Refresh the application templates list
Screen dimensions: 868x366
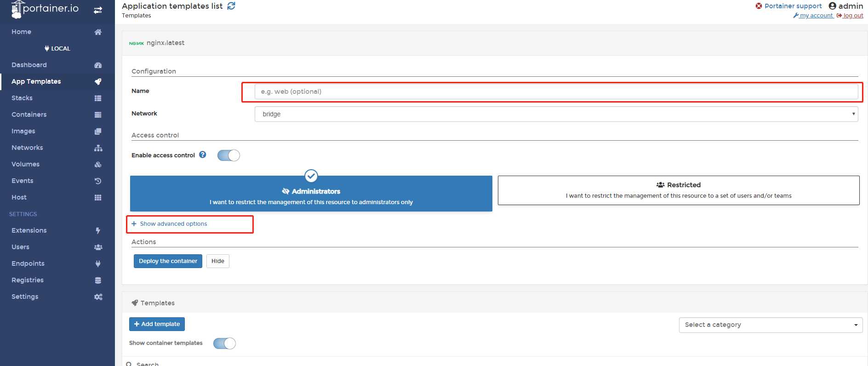click(x=231, y=6)
